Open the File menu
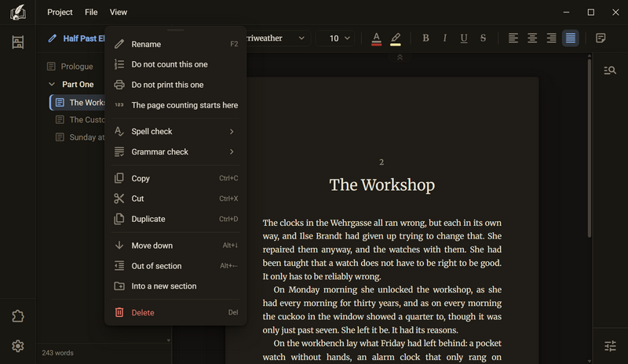Image resolution: width=628 pixels, height=364 pixels. pyautogui.click(x=91, y=13)
